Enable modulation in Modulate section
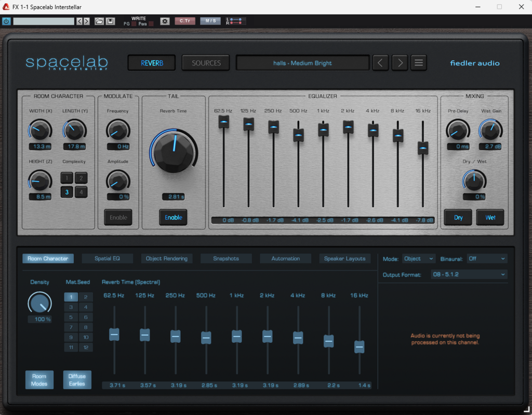532x415 pixels. 118,218
